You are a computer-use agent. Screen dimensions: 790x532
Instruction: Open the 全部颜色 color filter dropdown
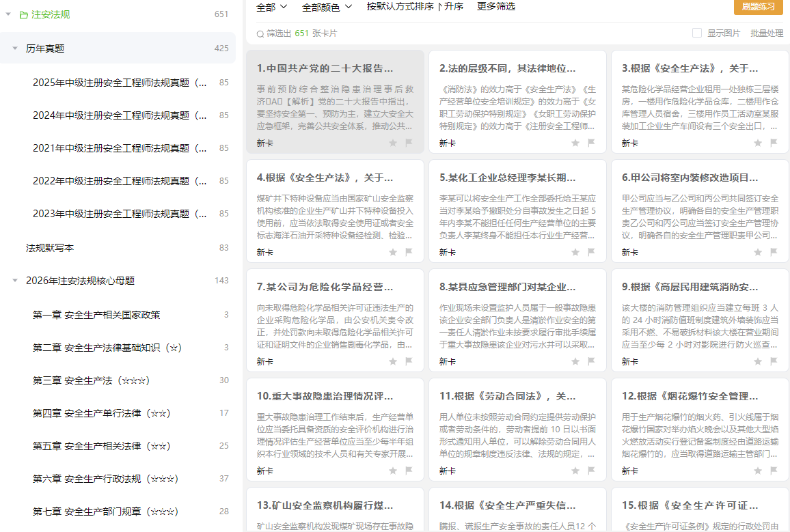click(327, 7)
